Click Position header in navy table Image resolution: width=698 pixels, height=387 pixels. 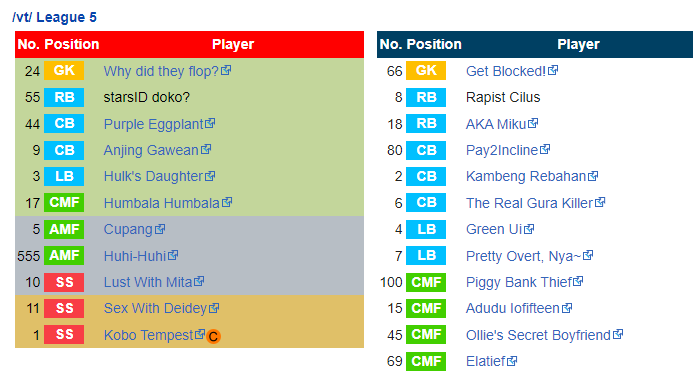point(434,44)
